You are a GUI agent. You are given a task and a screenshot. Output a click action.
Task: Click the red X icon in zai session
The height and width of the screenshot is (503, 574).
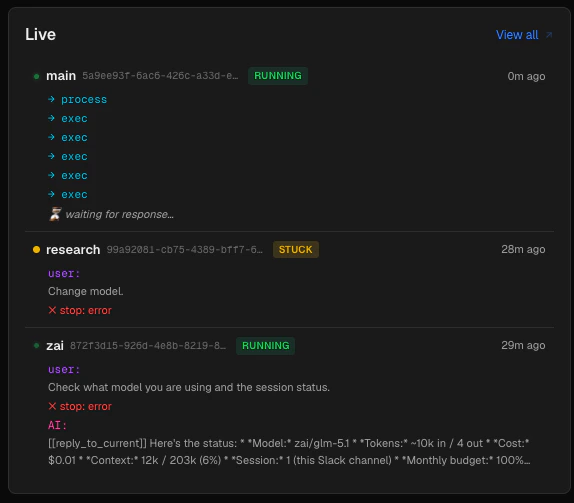point(52,406)
